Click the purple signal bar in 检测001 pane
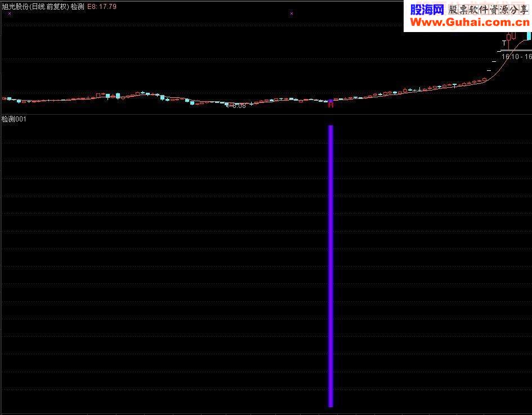Viewport: 532px width, 415px height. point(330,266)
